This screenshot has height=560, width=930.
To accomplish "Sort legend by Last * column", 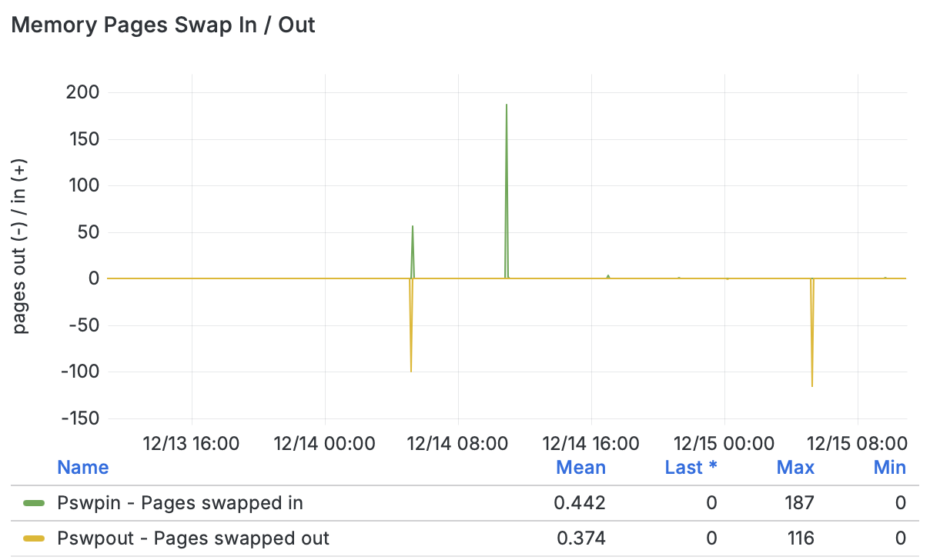I will (691, 468).
